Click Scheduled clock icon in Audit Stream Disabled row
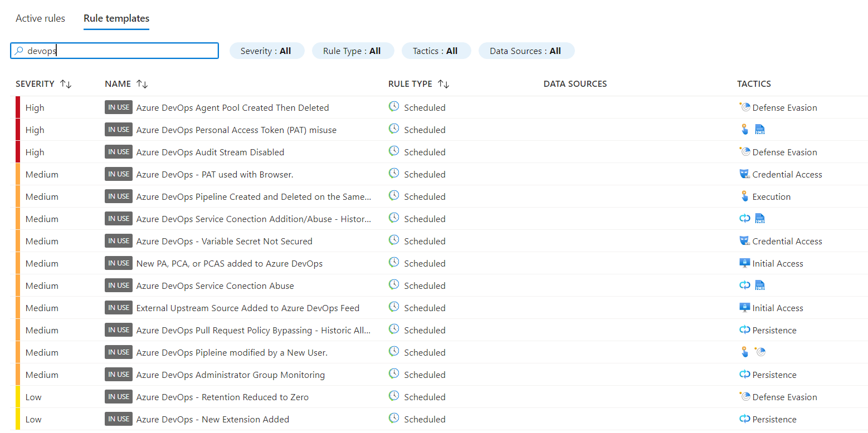This screenshot has height=433, width=868. click(394, 151)
